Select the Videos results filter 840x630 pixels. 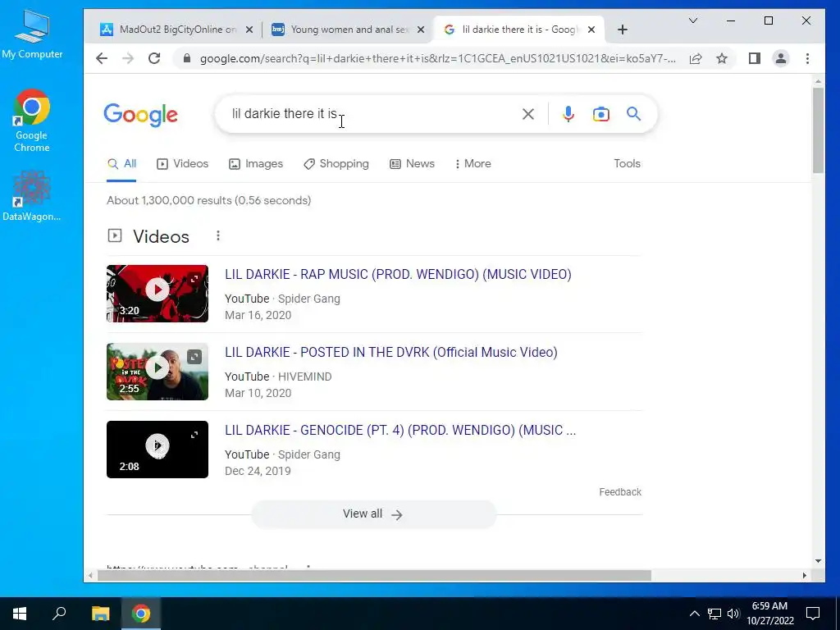click(x=182, y=163)
